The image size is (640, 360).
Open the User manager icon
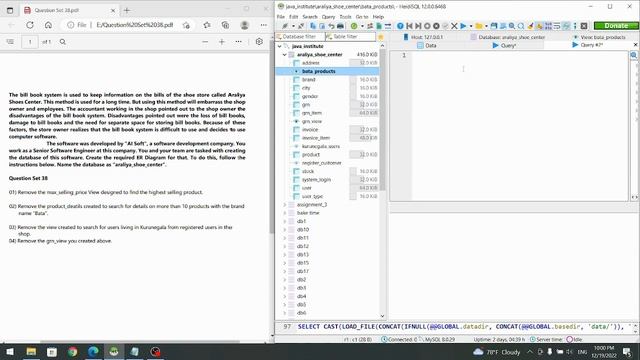(370, 26)
